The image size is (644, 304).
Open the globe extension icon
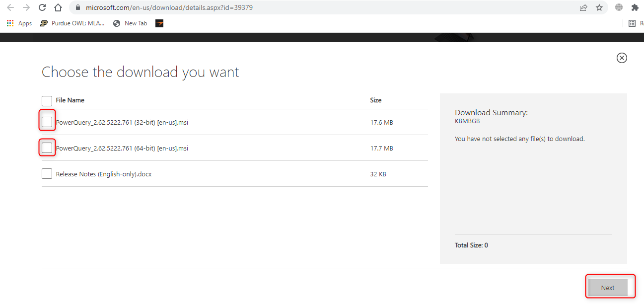[619, 8]
